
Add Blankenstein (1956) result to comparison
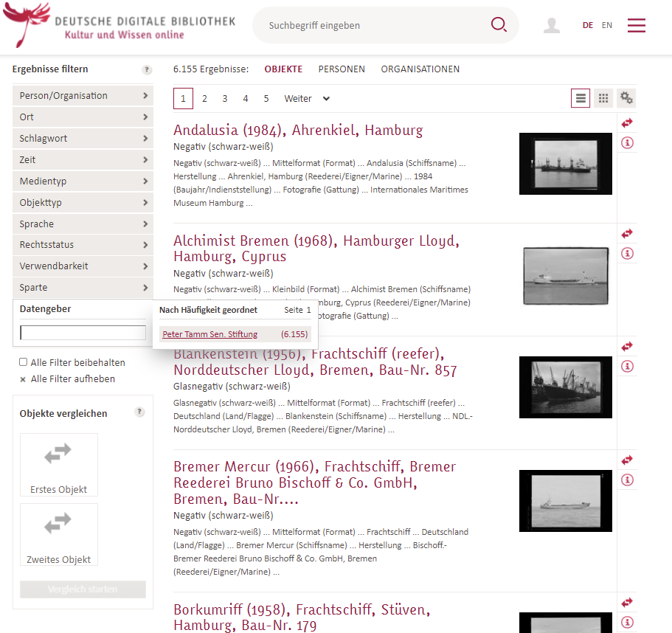(x=627, y=346)
